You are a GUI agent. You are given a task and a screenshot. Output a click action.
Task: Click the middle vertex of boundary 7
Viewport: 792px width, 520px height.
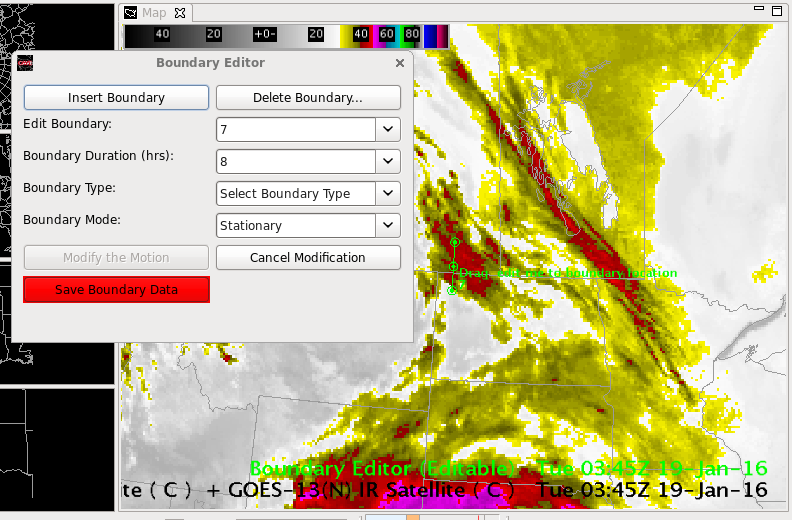[454, 266]
